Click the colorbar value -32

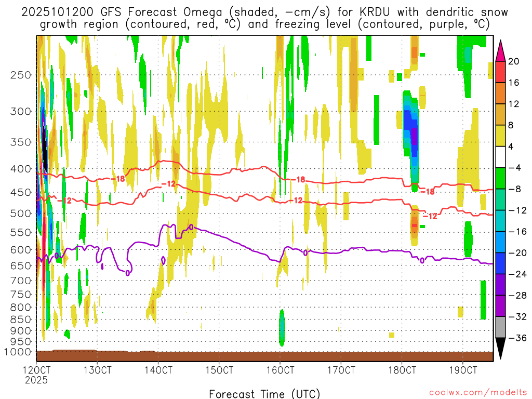click(x=517, y=316)
